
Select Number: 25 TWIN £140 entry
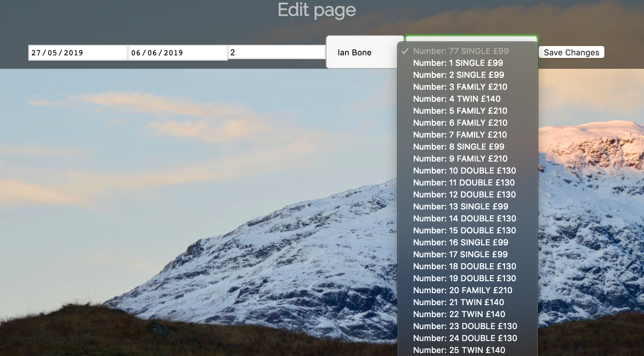[459, 350]
